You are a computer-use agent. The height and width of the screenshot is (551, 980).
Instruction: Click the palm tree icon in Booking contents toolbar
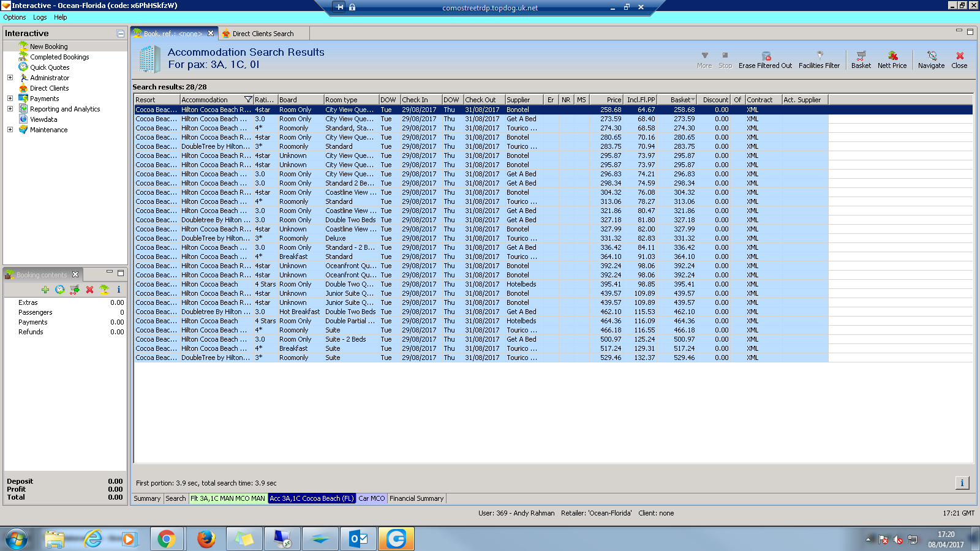click(x=104, y=290)
